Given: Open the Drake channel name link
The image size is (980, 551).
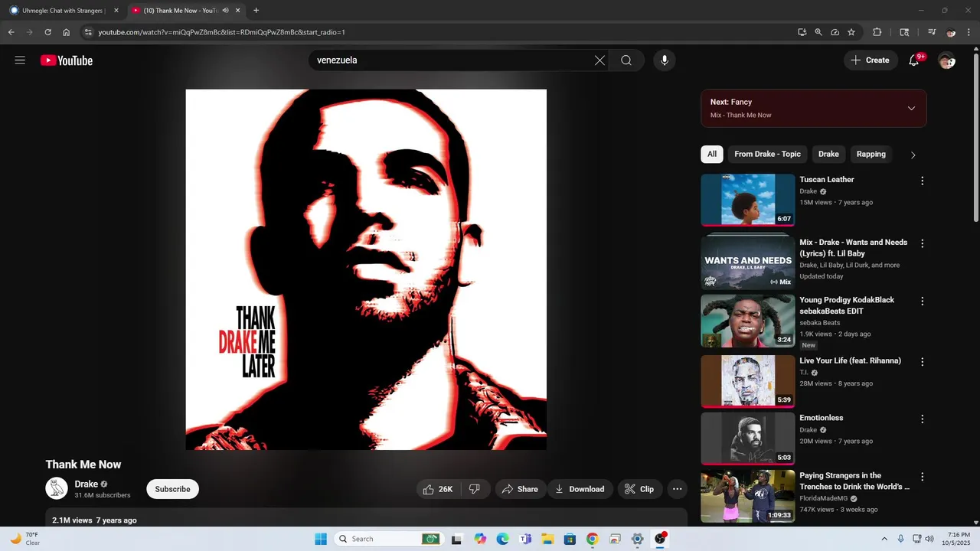Looking at the screenshot, I should tap(86, 484).
